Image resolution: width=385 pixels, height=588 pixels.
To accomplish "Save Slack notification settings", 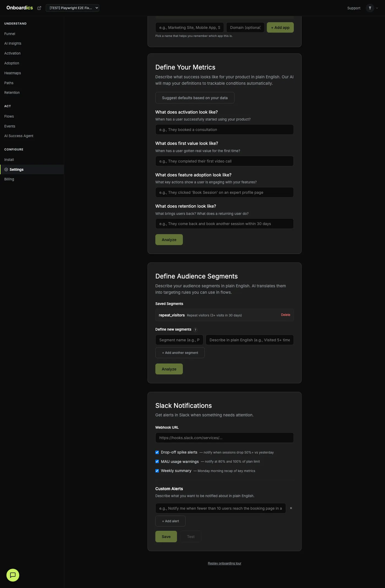I will pos(166,537).
